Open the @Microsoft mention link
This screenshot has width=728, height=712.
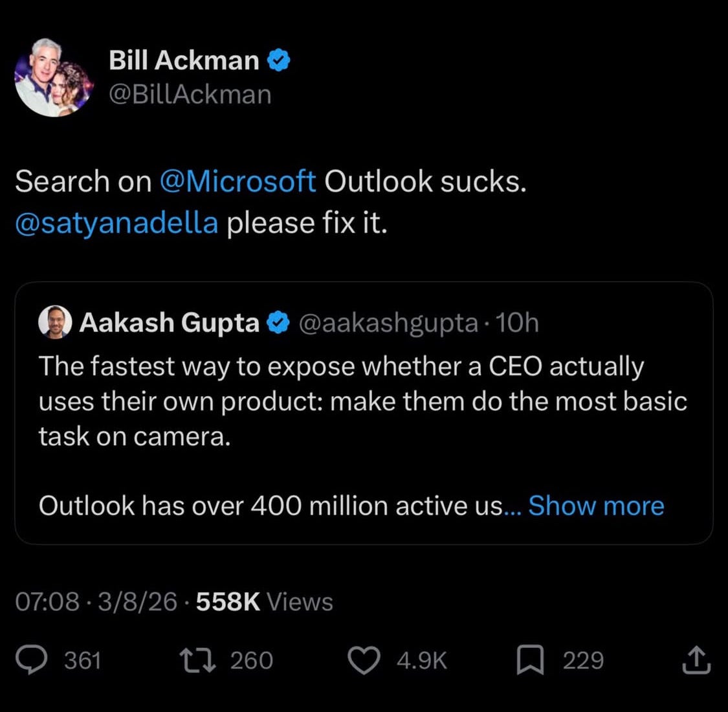coord(237,181)
